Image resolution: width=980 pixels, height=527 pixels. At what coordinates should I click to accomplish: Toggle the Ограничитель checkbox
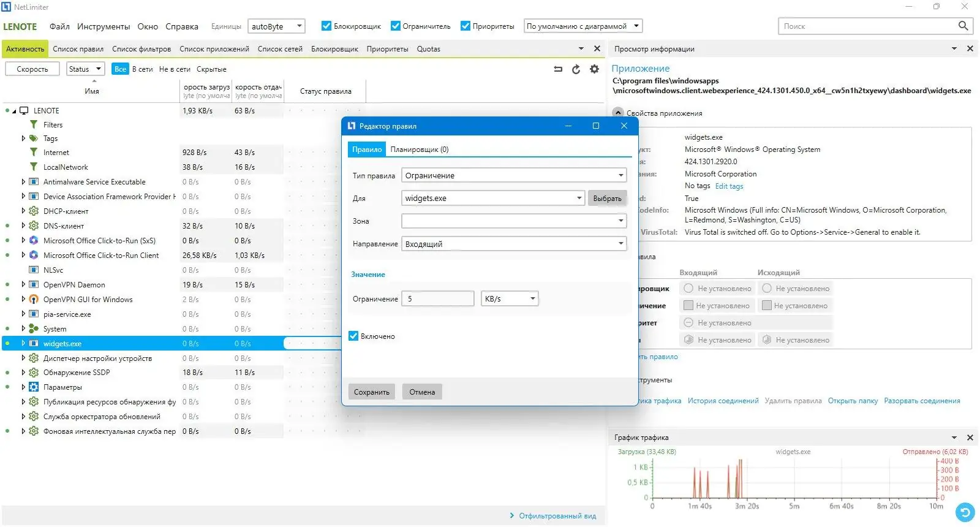coord(396,26)
